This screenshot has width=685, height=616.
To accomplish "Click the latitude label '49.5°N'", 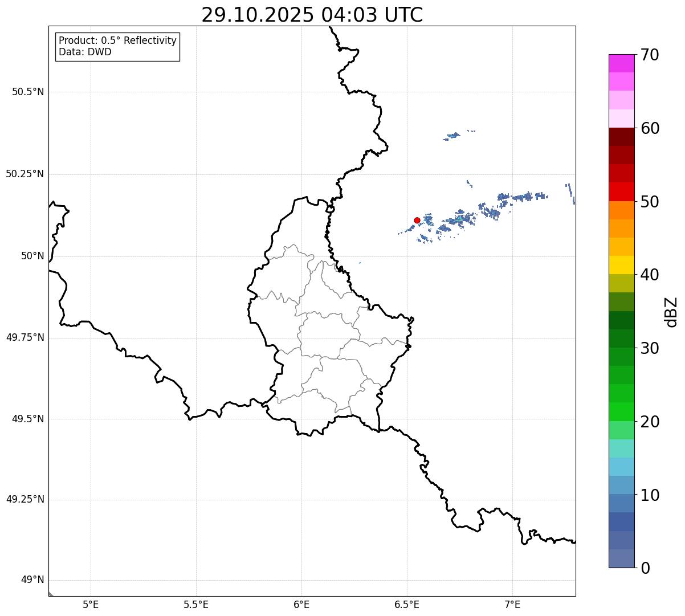I will pos(28,419).
